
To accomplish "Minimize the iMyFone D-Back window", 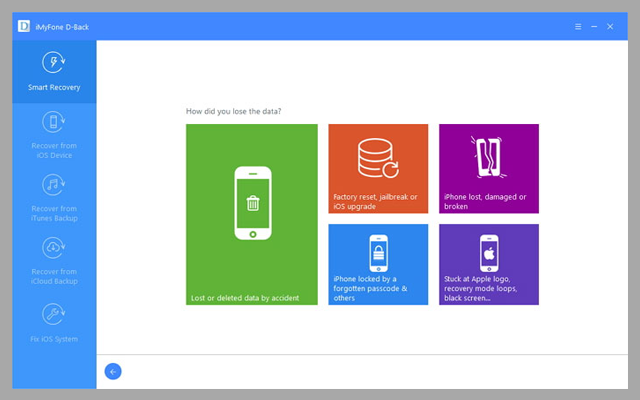I will click(594, 26).
